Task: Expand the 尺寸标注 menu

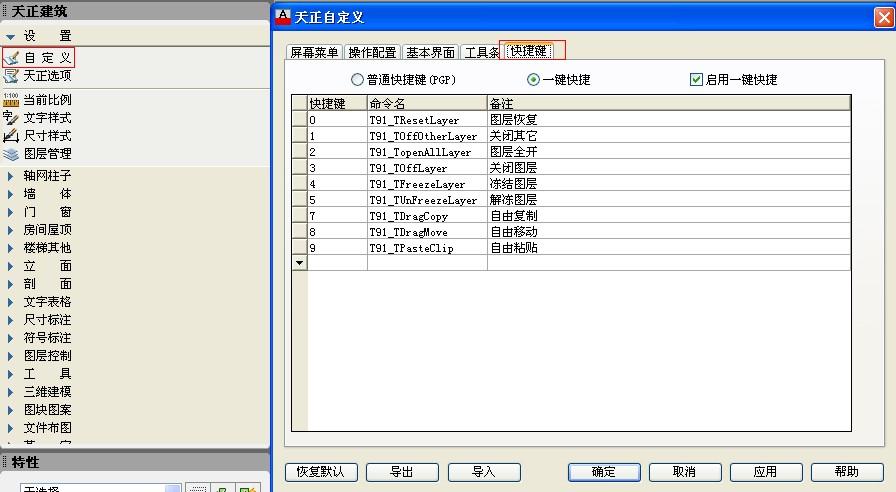Action: click(10, 320)
